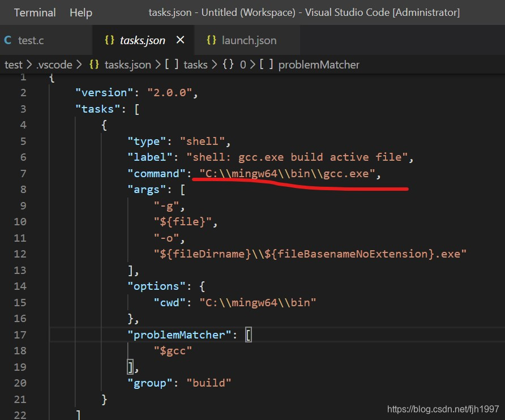The image size is (505, 420).
Task: Click the "tasks" key on line 3
Action: pos(97,109)
